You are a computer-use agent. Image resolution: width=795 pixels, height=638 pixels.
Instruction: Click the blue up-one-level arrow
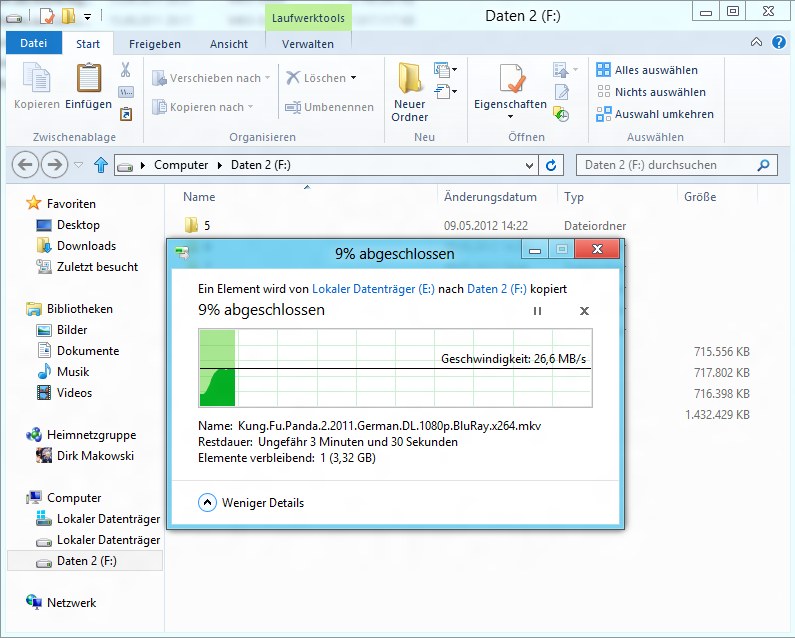(101, 165)
